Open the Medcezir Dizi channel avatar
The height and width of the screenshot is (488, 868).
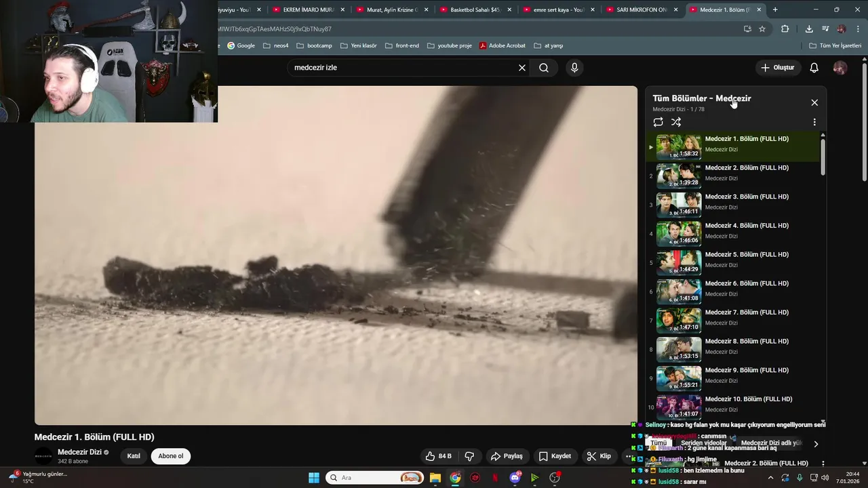(x=43, y=456)
